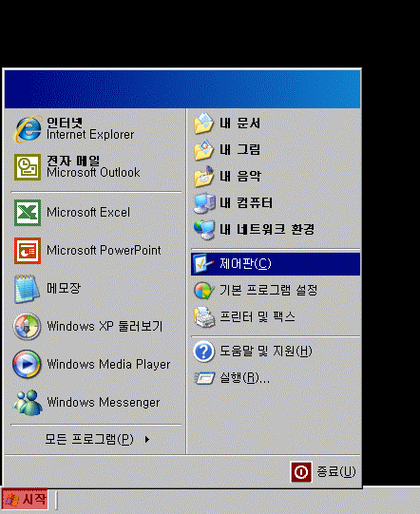The width and height of the screenshot is (420, 514).
Task: Open Microsoft PowerPoint
Action: tap(95, 251)
